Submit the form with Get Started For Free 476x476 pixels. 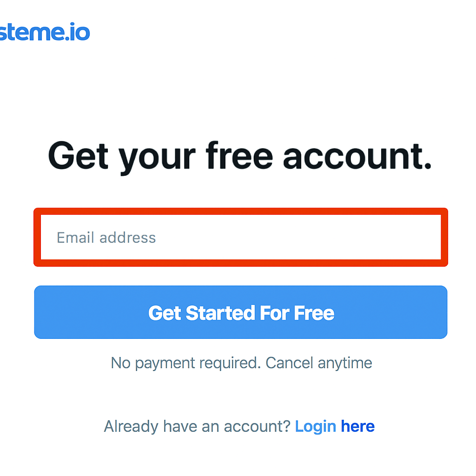click(241, 312)
